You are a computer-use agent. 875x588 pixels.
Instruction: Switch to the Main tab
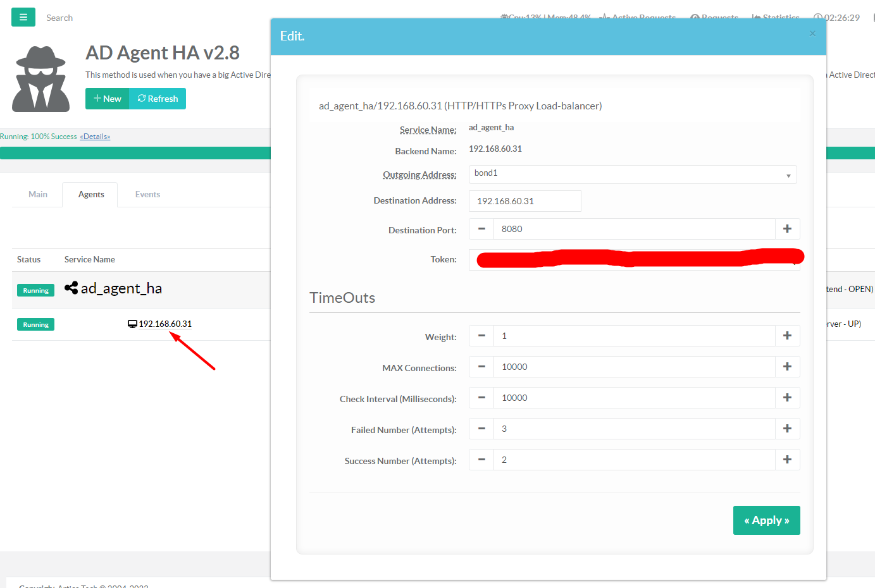(38, 194)
